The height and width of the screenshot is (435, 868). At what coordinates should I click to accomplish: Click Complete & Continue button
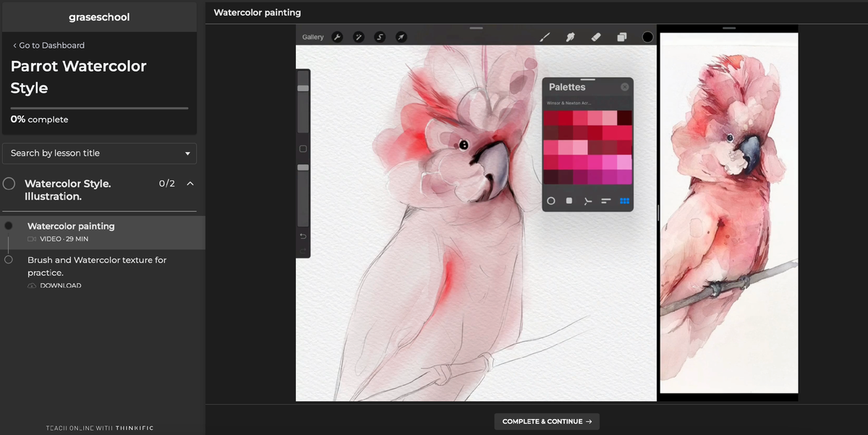click(547, 421)
